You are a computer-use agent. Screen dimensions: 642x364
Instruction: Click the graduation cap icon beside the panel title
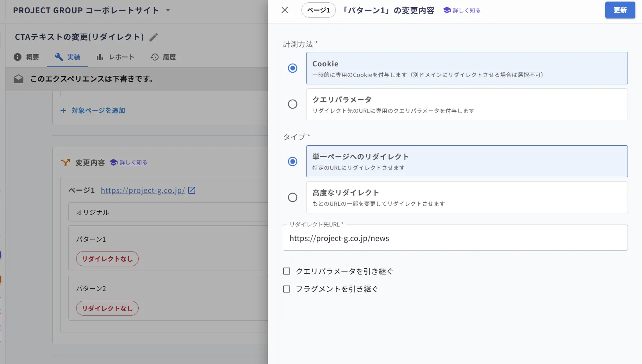447,10
